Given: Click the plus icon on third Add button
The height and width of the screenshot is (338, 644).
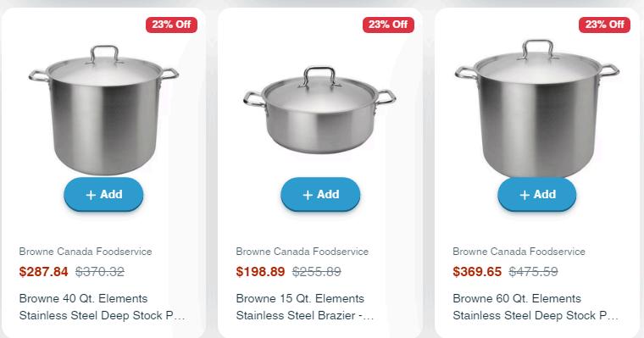Looking at the screenshot, I should coord(525,195).
